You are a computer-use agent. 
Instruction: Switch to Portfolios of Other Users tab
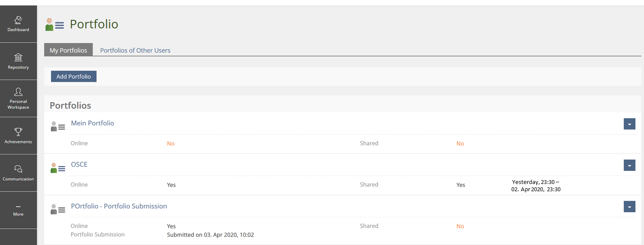[135, 50]
